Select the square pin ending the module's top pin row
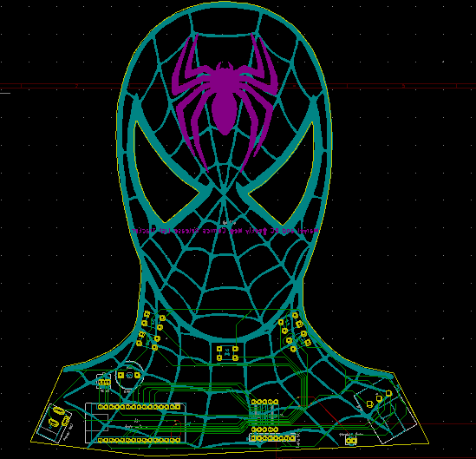This screenshot has height=459, width=476. click(178, 406)
